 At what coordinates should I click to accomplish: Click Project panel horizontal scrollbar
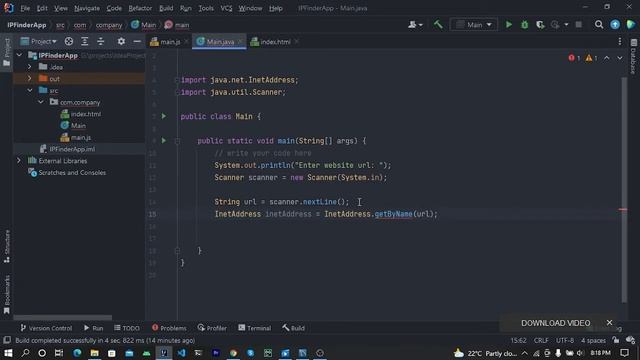point(62,317)
